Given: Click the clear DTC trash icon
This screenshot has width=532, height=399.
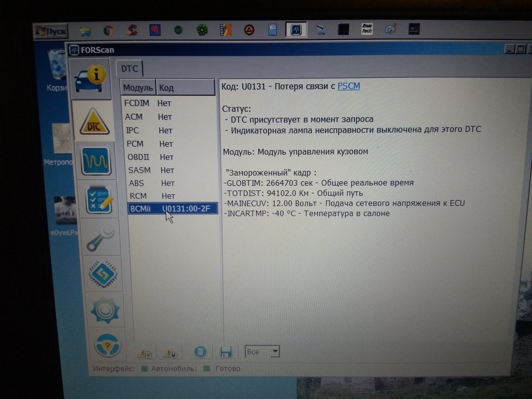Looking at the screenshot, I should pyautogui.click(x=200, y=352).
